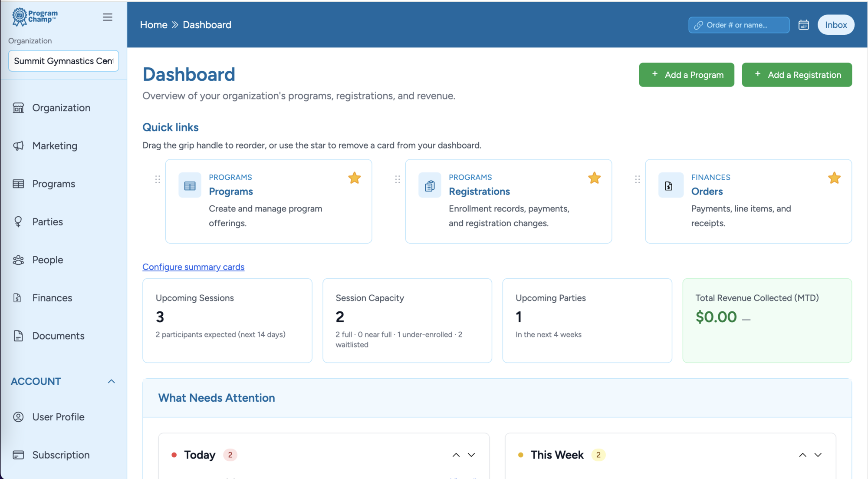Click the link icon in order search

pyautogui.click(x=698, y=25)
